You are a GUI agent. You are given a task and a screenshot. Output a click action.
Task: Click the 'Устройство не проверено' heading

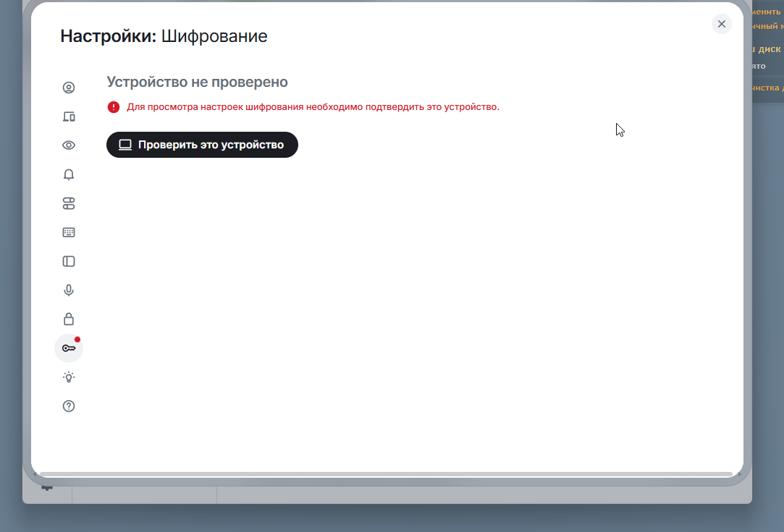pyautogui.click(x=197, y=82)
